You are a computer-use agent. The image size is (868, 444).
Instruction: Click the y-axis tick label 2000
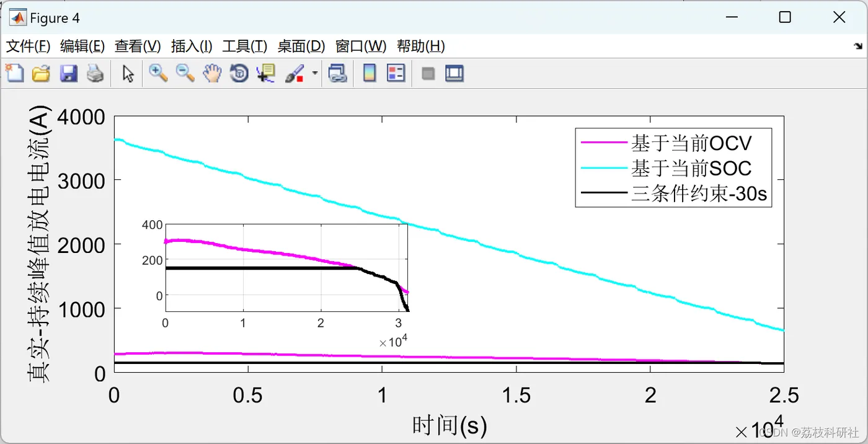pos(82,245)
